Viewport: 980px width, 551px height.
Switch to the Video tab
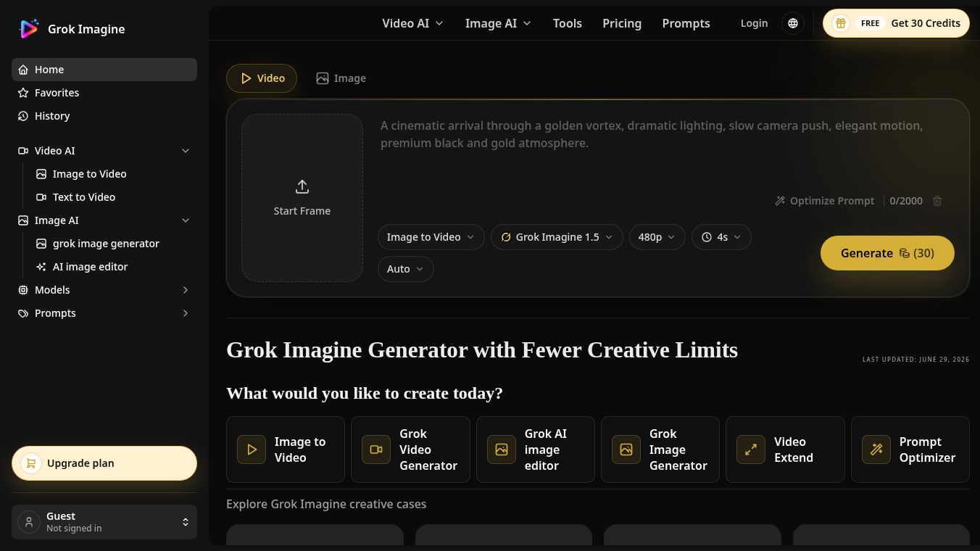pos(262,78)
